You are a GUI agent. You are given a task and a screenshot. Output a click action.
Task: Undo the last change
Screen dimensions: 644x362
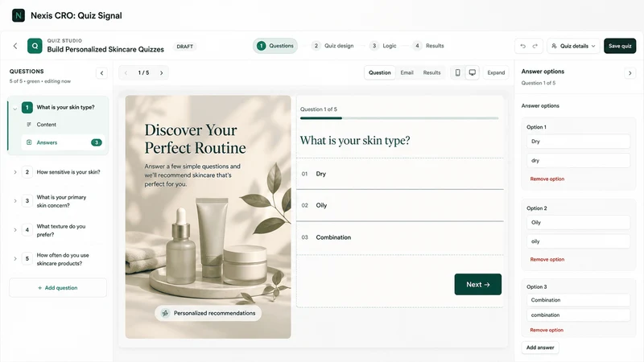click(x=522, y=46)
